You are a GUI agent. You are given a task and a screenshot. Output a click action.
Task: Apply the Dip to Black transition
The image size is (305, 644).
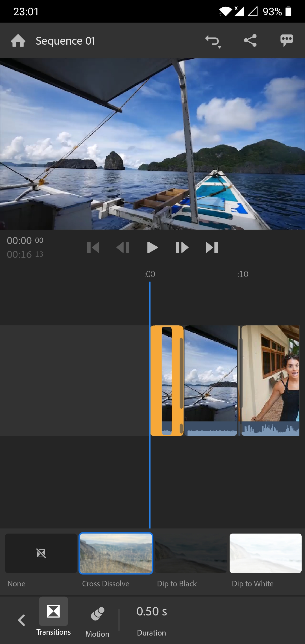pos(191,553)
